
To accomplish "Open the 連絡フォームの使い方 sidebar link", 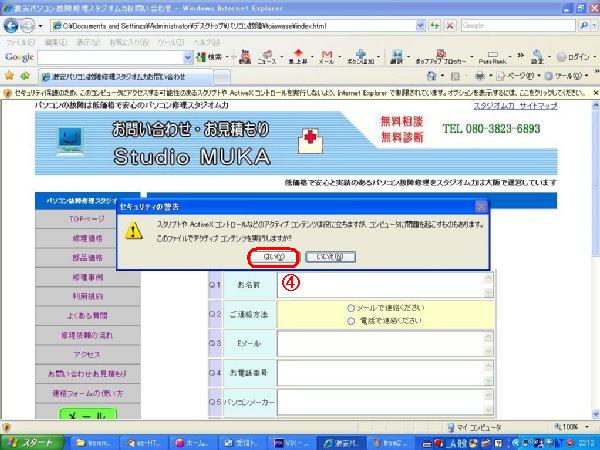I will pos(88,393).
